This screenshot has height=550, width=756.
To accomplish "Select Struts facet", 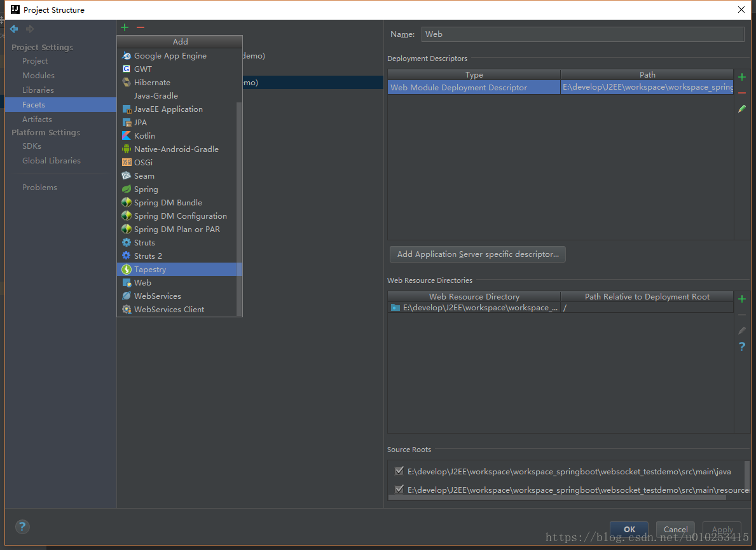I will [x=177, y=242].
